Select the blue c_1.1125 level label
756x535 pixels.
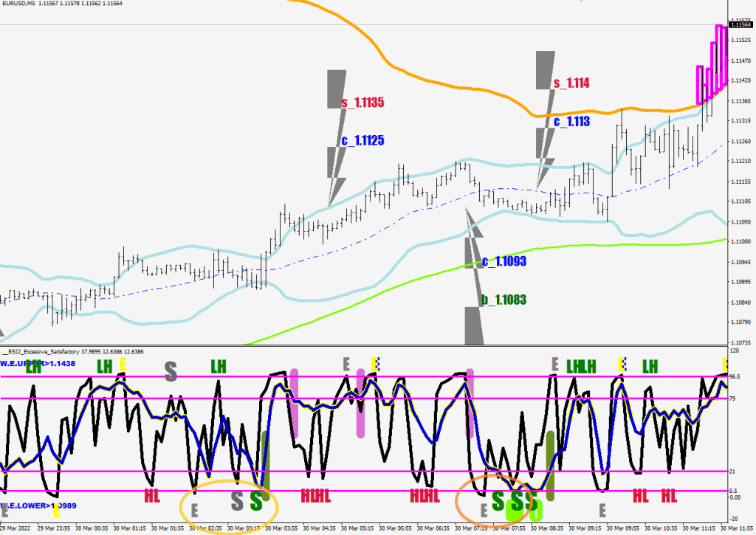coord(363,140)
